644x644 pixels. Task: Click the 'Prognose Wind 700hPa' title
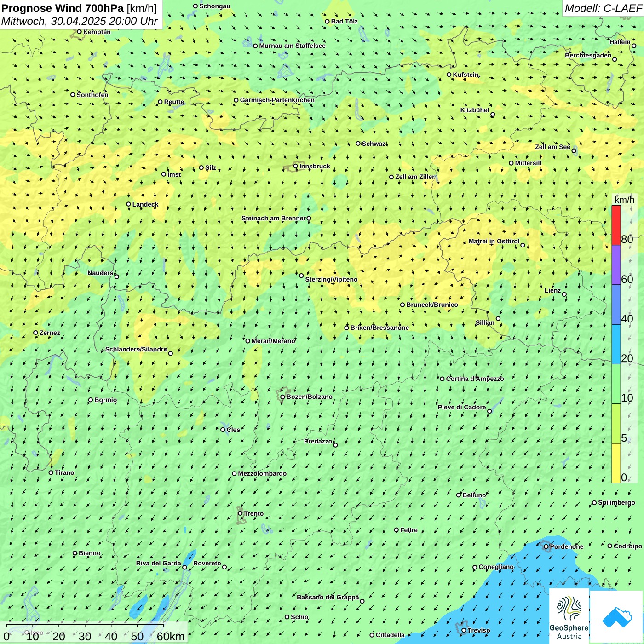click(x=63, y=8)
